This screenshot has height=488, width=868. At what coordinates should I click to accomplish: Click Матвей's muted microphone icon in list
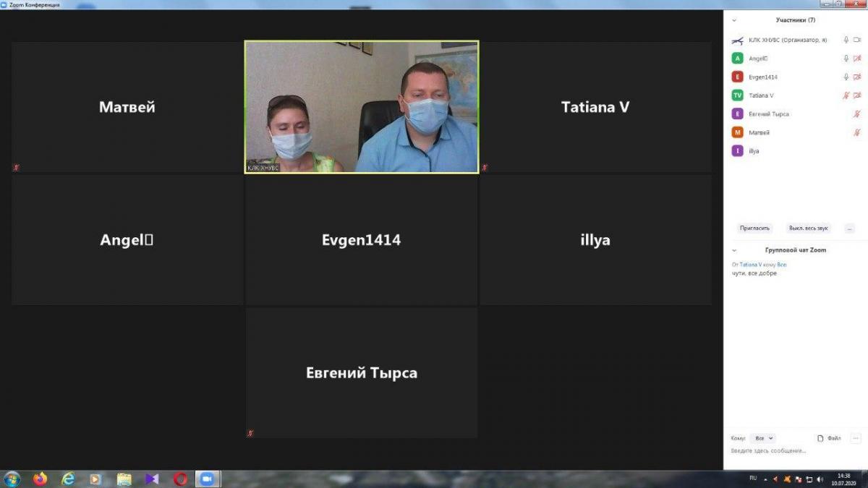tap(857, 132)
